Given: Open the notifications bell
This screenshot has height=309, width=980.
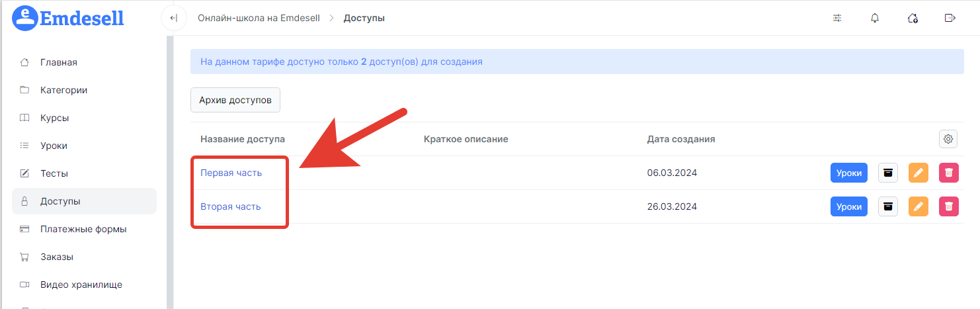Looking at the screenshot, I should 875,18.
